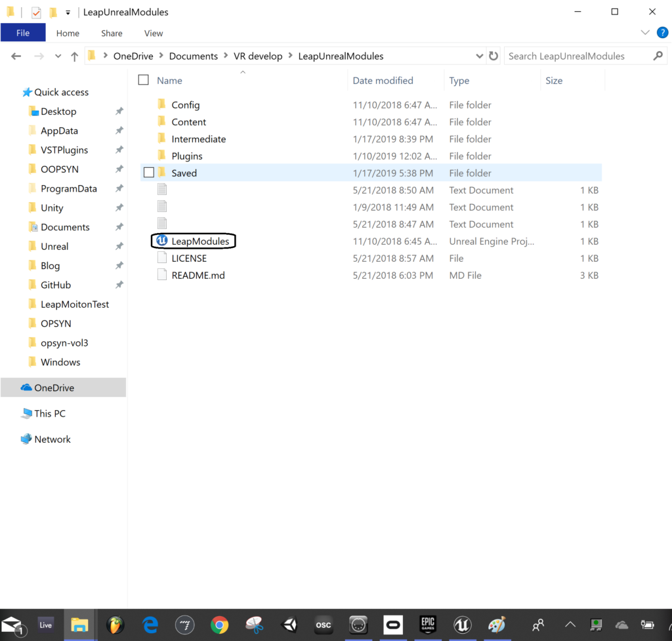Sort by the Date modified column
Viewport: 672px width, 641px height.
tap(383, 81)
